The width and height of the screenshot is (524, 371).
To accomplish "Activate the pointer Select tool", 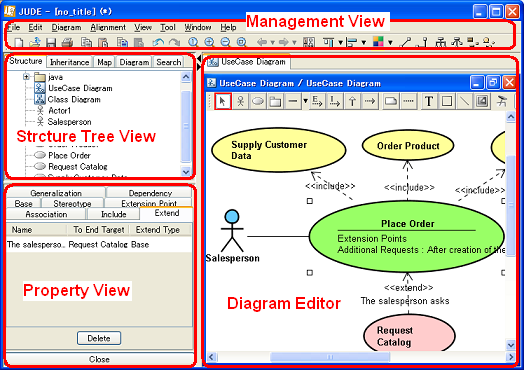I will pos(223,101).
